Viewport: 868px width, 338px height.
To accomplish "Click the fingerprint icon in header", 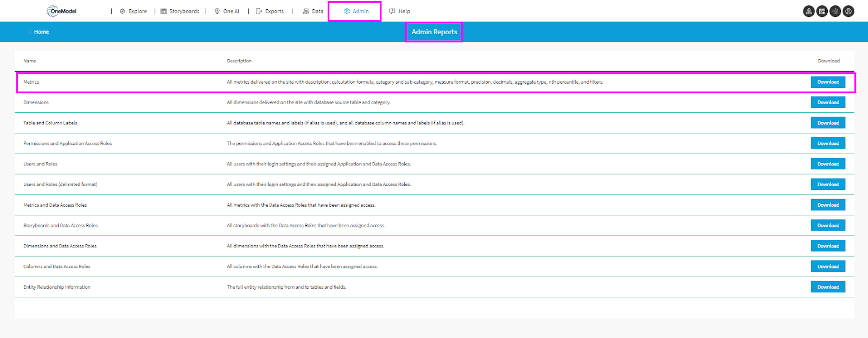I will coord(835,11).
